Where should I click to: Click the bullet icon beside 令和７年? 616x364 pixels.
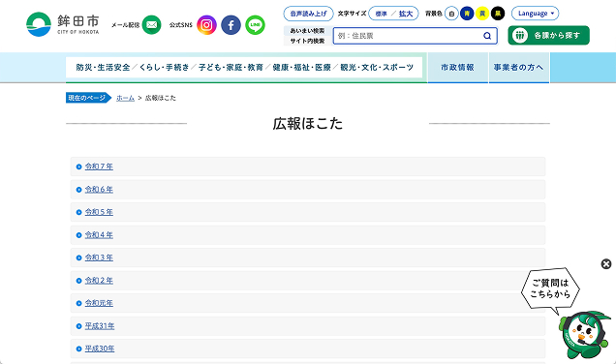[79, 167]
